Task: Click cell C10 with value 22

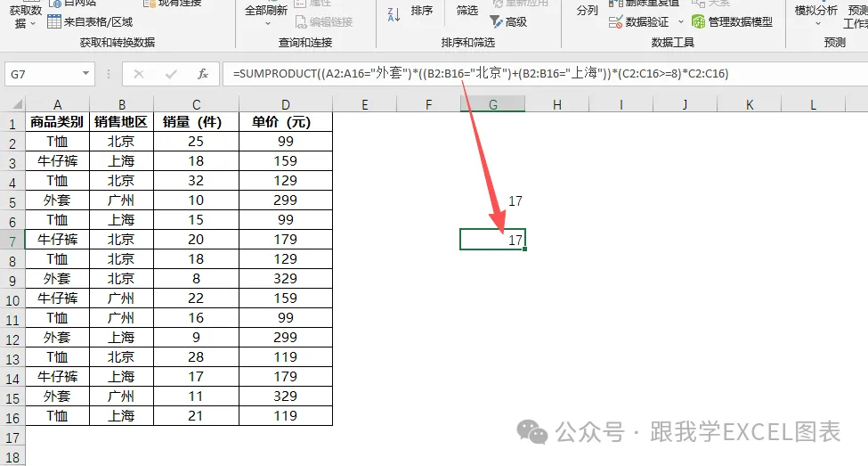Action: 196,298
